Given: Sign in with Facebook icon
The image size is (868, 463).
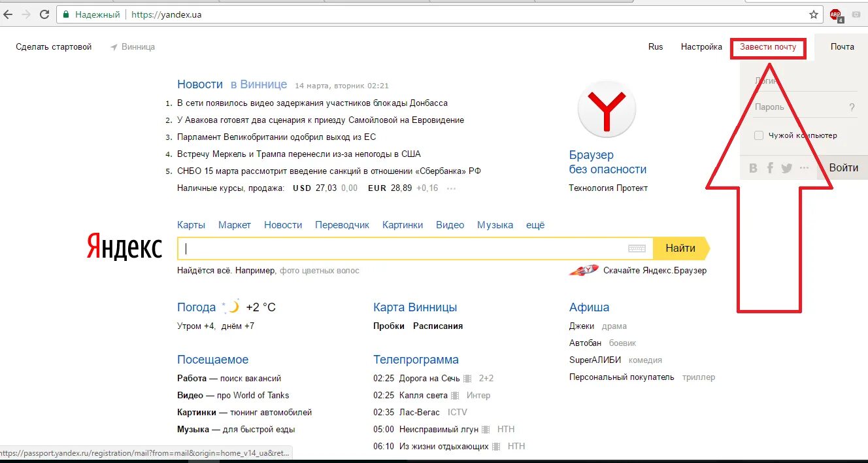Looking at the screenshot, I should point(770,168).
